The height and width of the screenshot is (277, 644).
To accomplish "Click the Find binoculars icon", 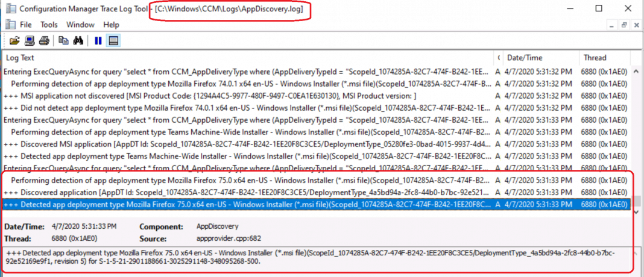I will [x=78, y=41].
